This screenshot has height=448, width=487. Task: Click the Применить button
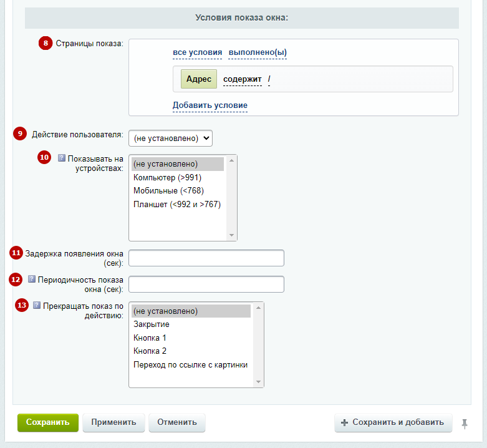coord(113,422)
